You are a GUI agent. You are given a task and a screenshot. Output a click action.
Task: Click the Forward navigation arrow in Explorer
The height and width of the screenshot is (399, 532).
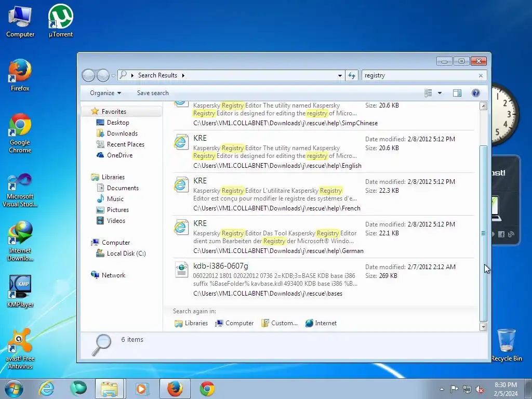coord(103,75)
